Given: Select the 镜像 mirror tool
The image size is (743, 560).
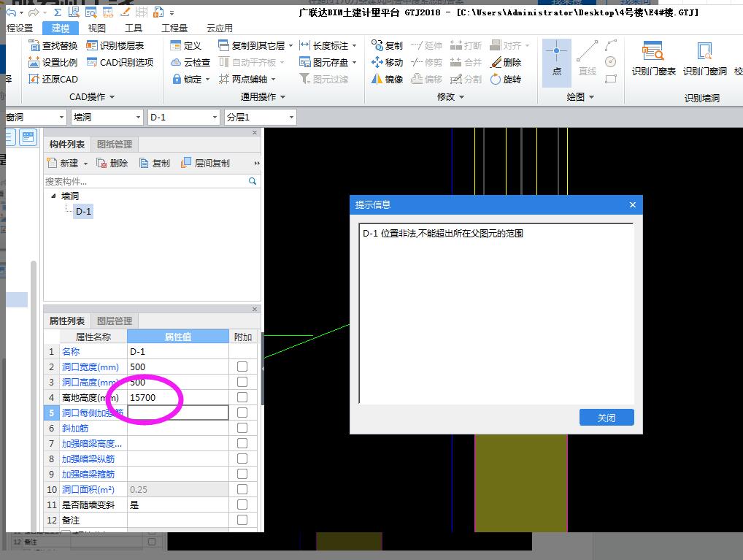Looking at the screenshot, I should tap(387, 79).
